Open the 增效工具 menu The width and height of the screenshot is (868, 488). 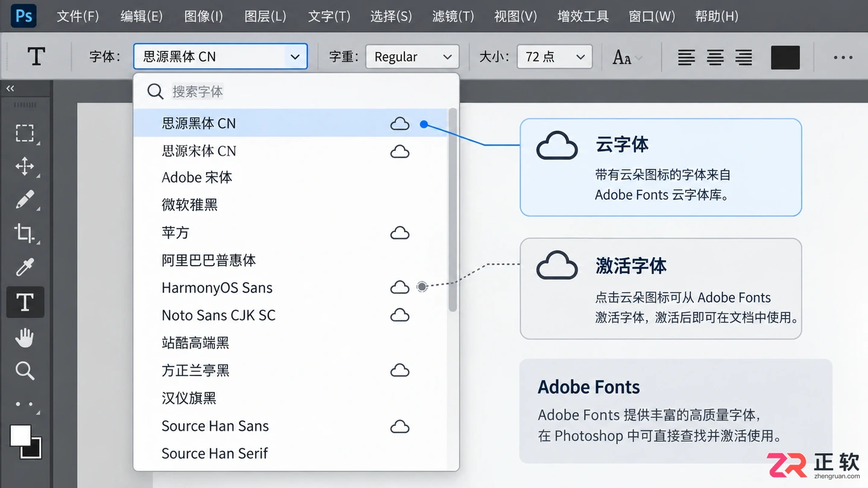click(x=583, y=16)
